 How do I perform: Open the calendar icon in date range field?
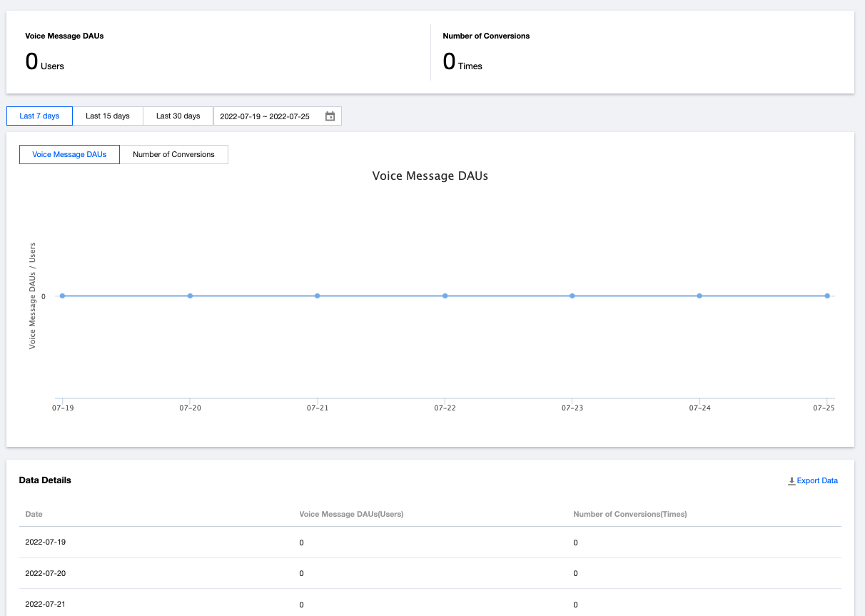tap(330, 116)
